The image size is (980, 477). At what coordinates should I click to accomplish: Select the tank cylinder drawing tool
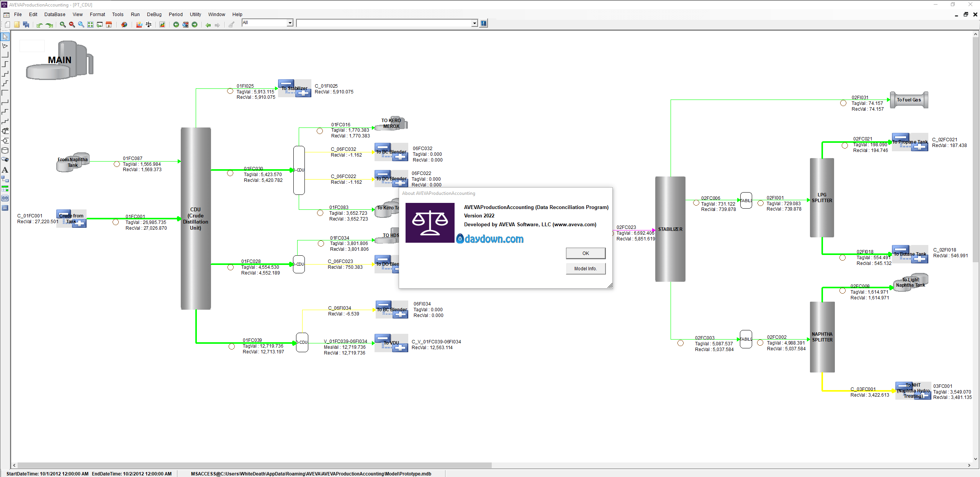(5, 150)
